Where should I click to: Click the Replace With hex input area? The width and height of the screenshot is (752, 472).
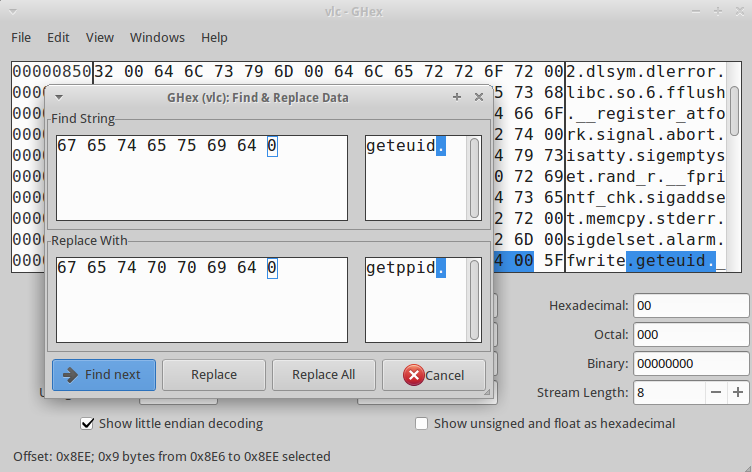202,300
